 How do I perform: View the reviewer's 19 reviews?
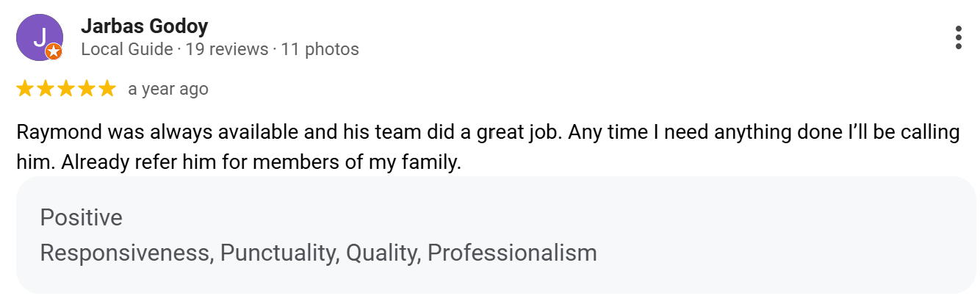[x=227, y=50]
